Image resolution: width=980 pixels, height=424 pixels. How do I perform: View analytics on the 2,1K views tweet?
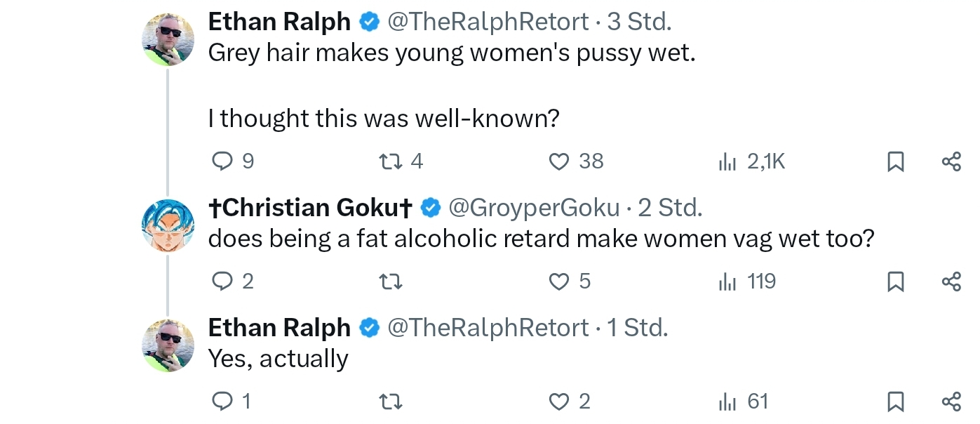point(727,162)
